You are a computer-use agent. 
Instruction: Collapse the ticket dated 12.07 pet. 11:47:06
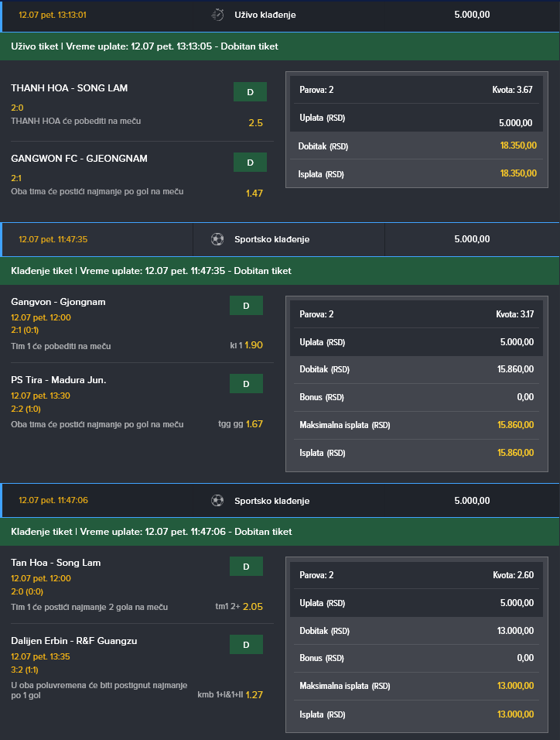(x=53, y=500)
